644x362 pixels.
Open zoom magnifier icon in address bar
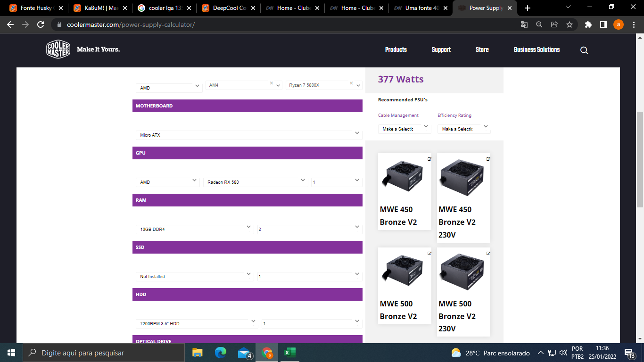click(x=539, y=25)
